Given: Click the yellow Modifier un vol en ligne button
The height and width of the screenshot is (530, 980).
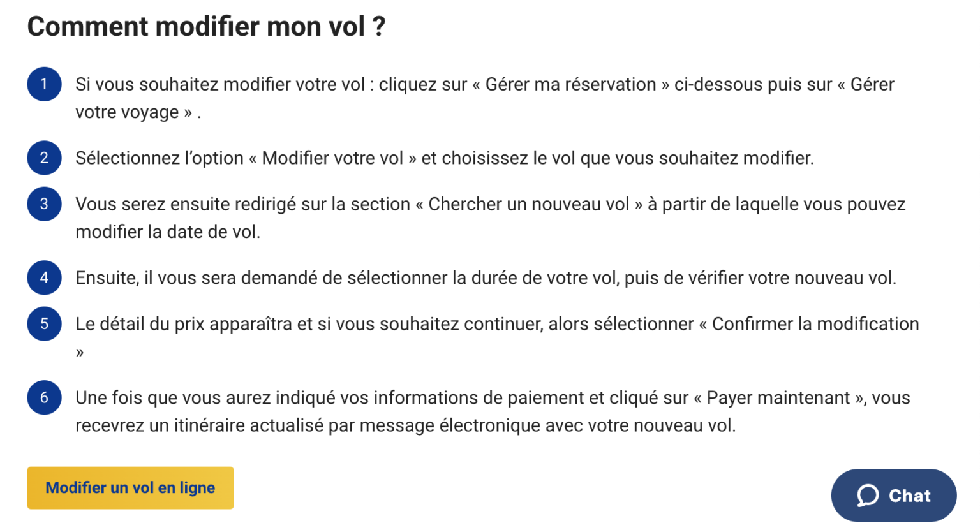Looking at the screenshot, I should (130, 487).
